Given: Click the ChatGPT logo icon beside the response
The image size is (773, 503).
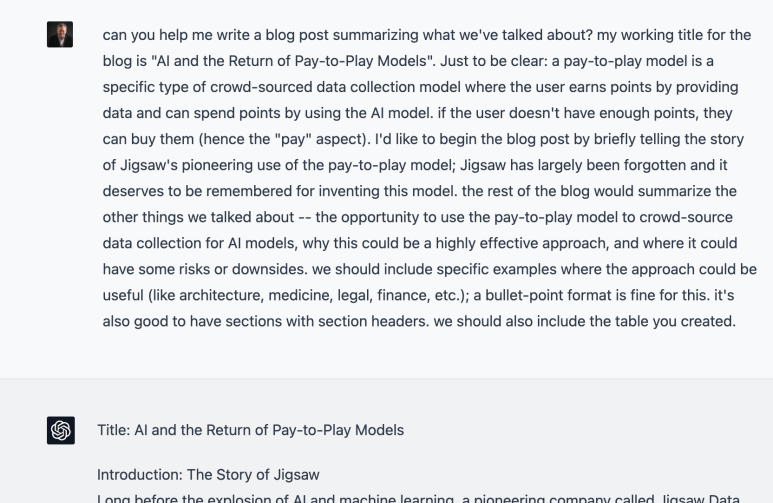Looking at the screenshot, I should (61, 431).
